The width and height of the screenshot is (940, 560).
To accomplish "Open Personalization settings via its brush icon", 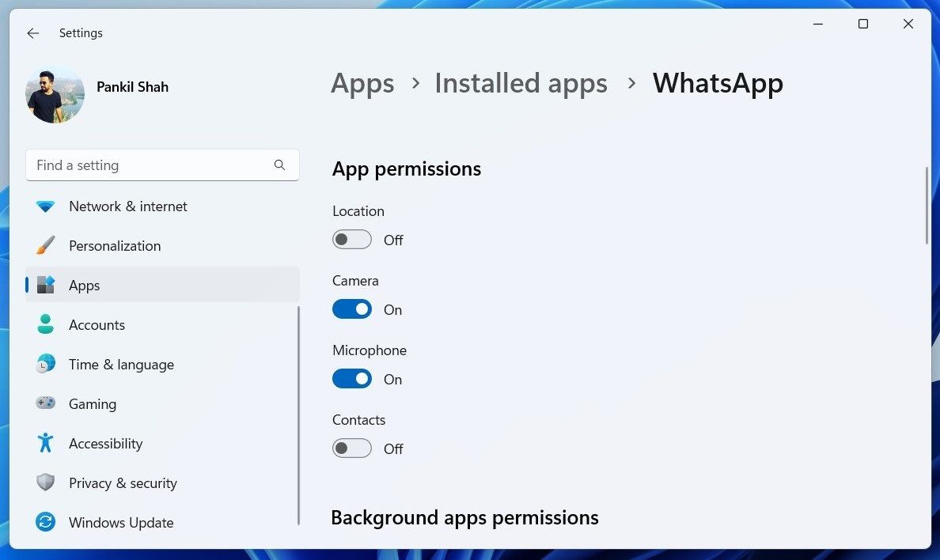I will 45,246.
